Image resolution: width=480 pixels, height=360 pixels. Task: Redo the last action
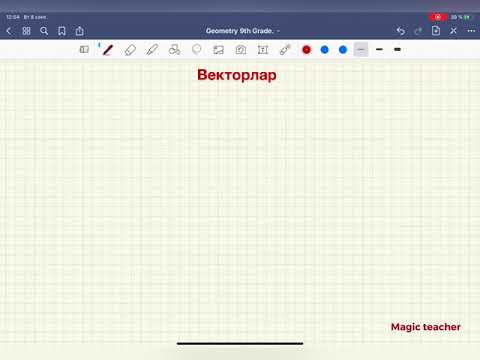(418, 31)
